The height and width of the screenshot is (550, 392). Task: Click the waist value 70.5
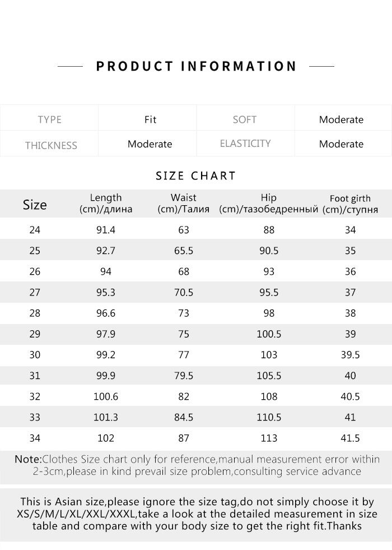pyautogui.click(x=184, y=292)
